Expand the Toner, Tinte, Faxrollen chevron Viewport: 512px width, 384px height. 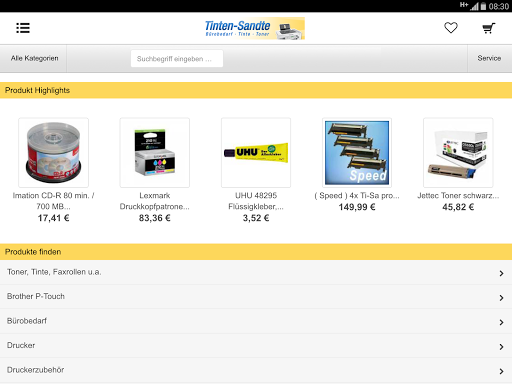[x=501, y=273]
